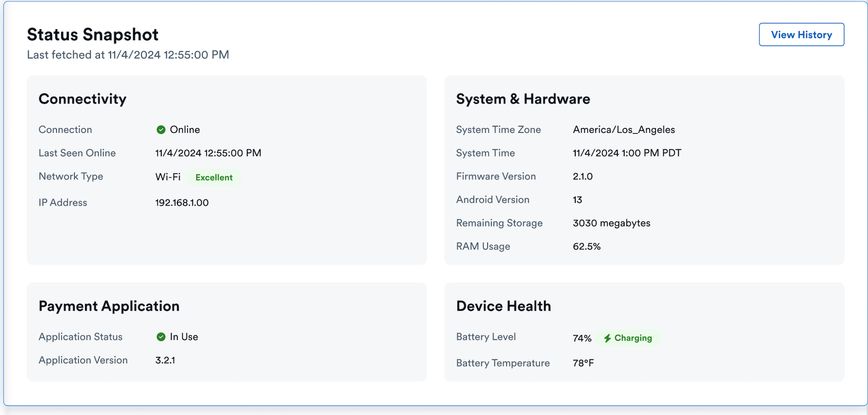
Task: Click the Payment Application section title
Action: tap(109, 306)
